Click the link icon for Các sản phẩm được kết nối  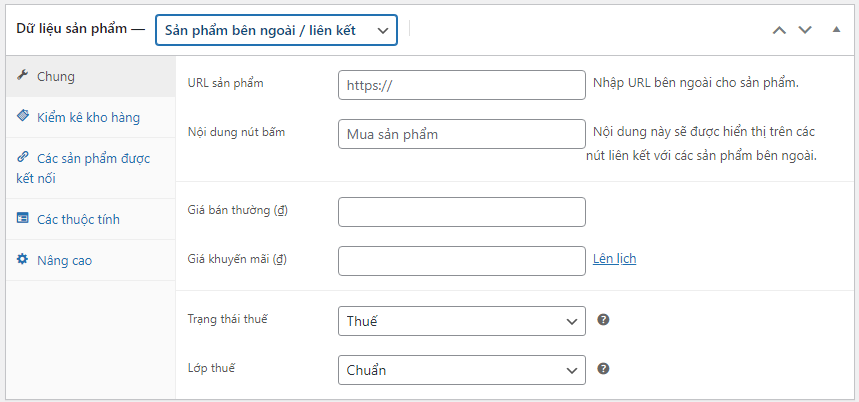tap(23, 158)
